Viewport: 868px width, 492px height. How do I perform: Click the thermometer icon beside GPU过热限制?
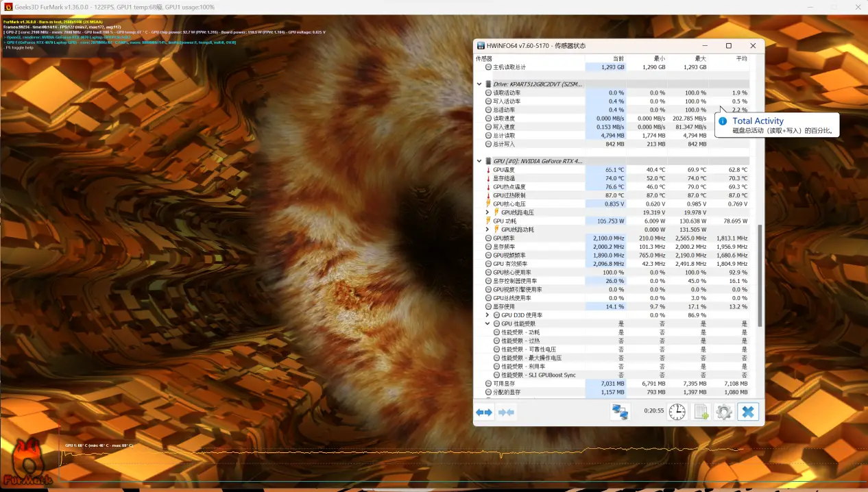click(488, 195)
